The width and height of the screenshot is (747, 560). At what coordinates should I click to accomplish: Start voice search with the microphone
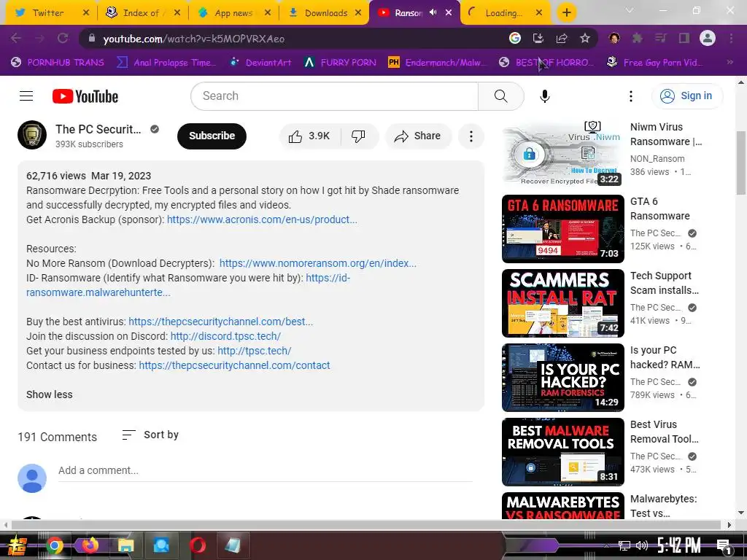coord(544,96)
